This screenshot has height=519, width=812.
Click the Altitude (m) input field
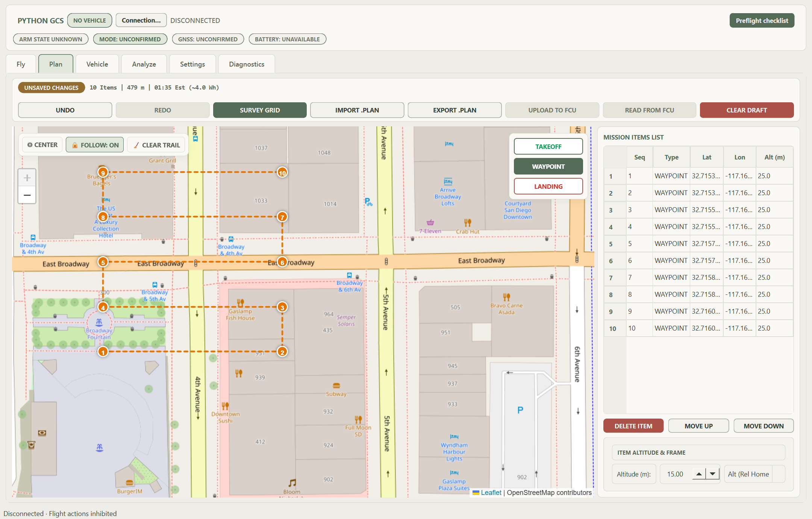677,474
